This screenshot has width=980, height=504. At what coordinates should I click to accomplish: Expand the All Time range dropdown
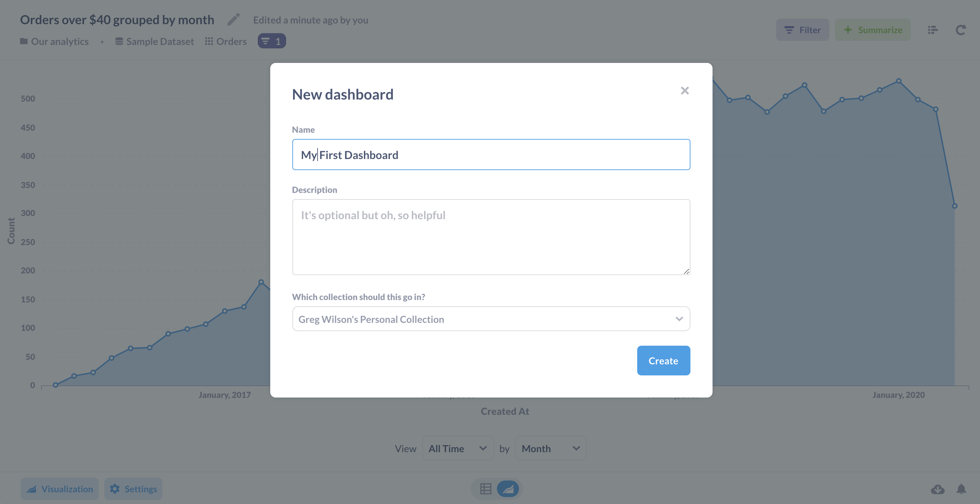click(458, 448)
